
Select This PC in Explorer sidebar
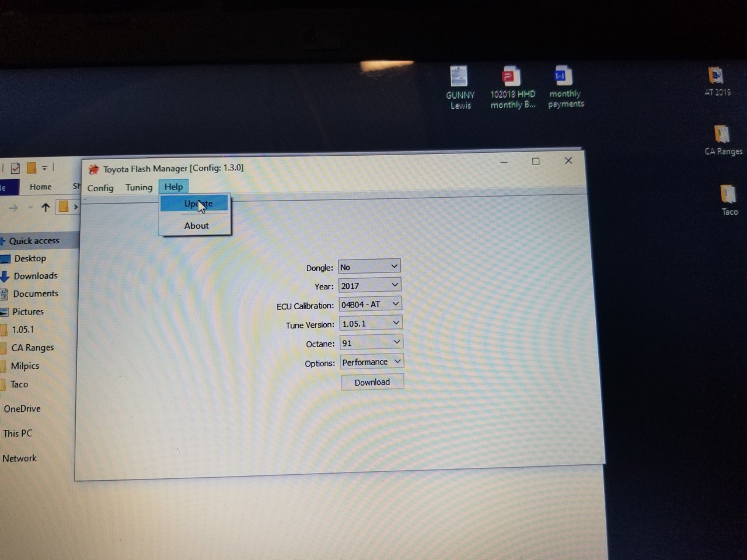click(18, 433)
